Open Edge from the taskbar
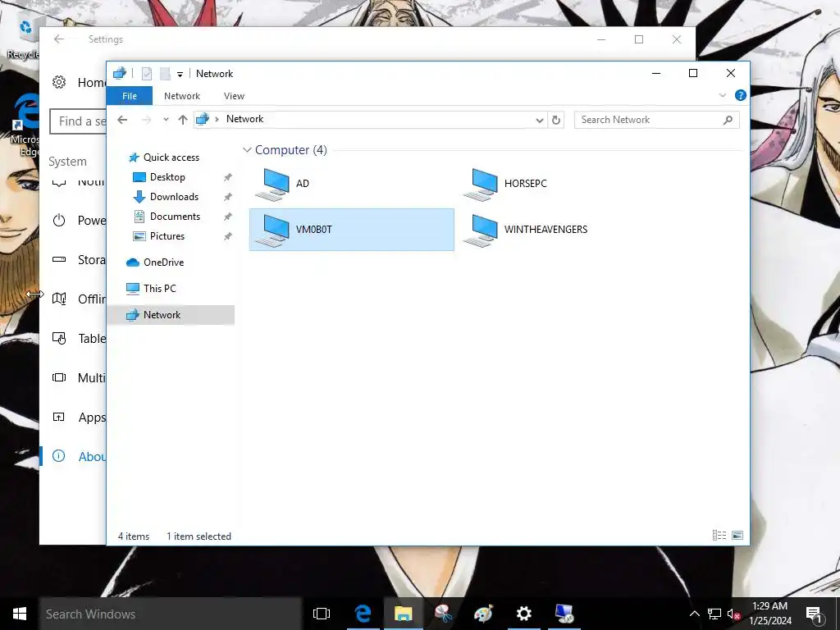Screen dimensions: 840x630 [363, 614]
